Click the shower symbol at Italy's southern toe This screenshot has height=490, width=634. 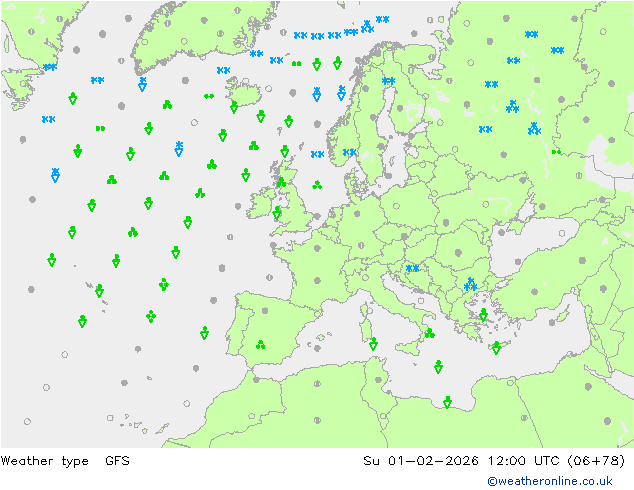point(429,333)
